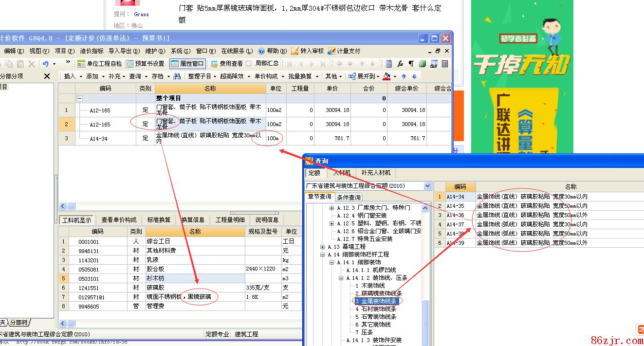Click the calculator icon in toolbar

point(389,64)
